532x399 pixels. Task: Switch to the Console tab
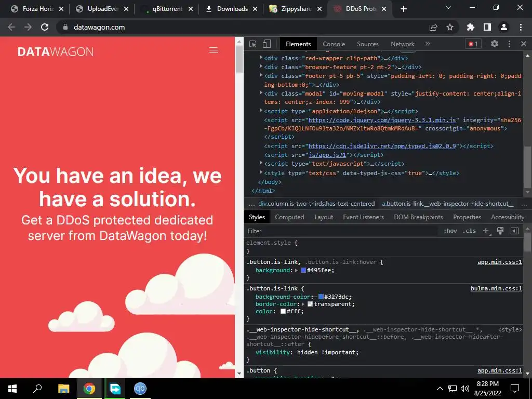(x=334, y=44)
